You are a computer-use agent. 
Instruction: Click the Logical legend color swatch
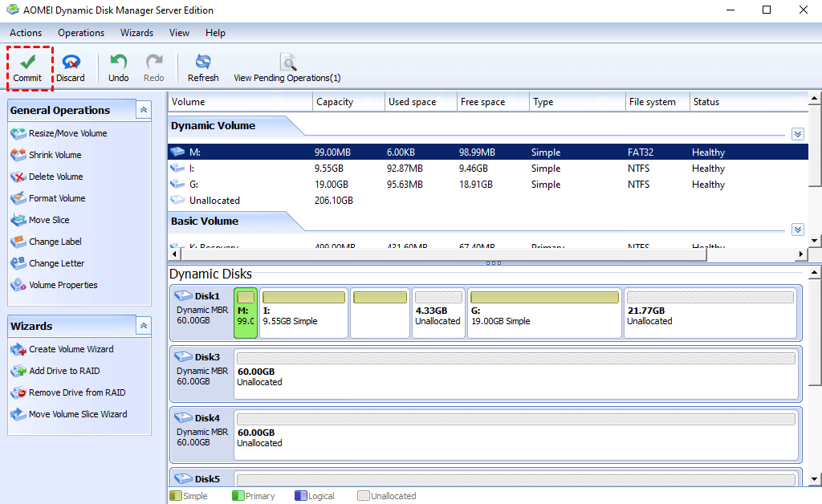point(300,496)
